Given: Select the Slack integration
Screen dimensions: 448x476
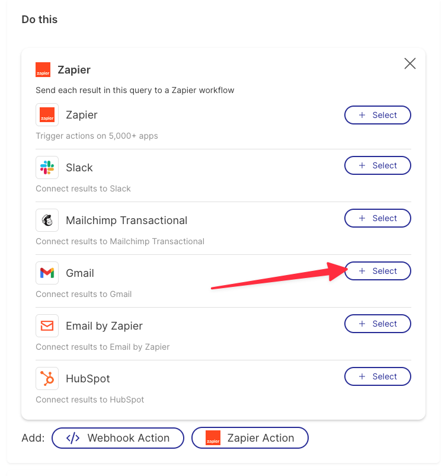Looking at the screenshot, I should tap(377, 165).
